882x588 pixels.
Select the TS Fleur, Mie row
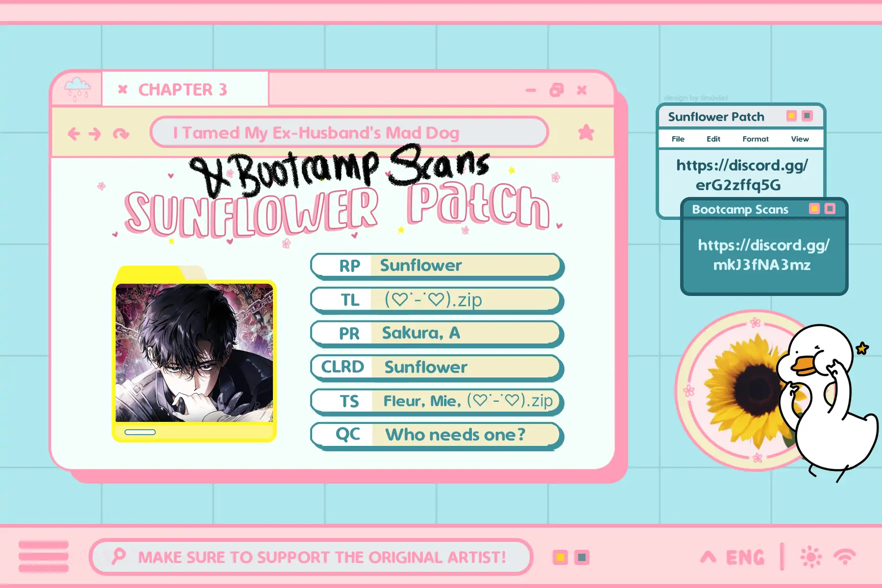[437, 401]
